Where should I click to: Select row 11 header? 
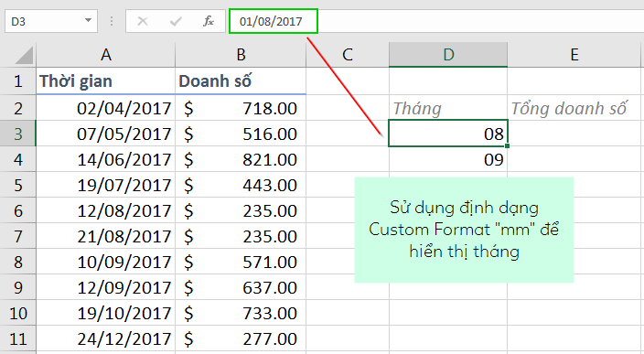click(18, 338)
